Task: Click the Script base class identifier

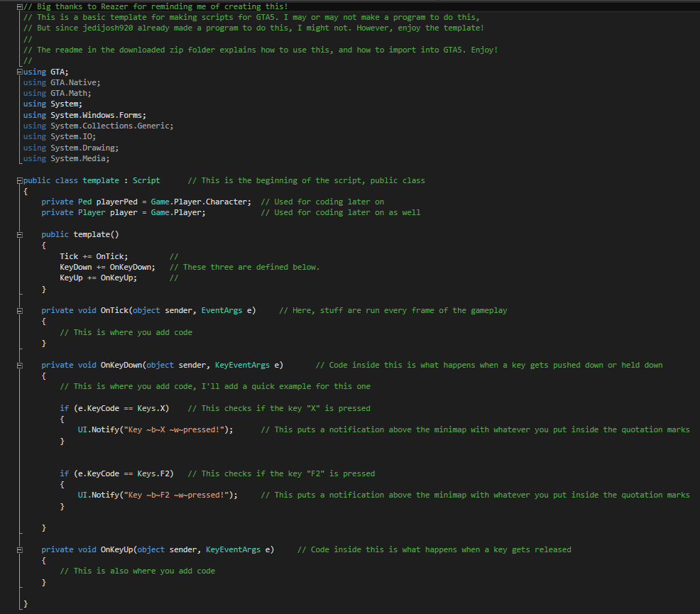Action: click(x=146, y=180)
